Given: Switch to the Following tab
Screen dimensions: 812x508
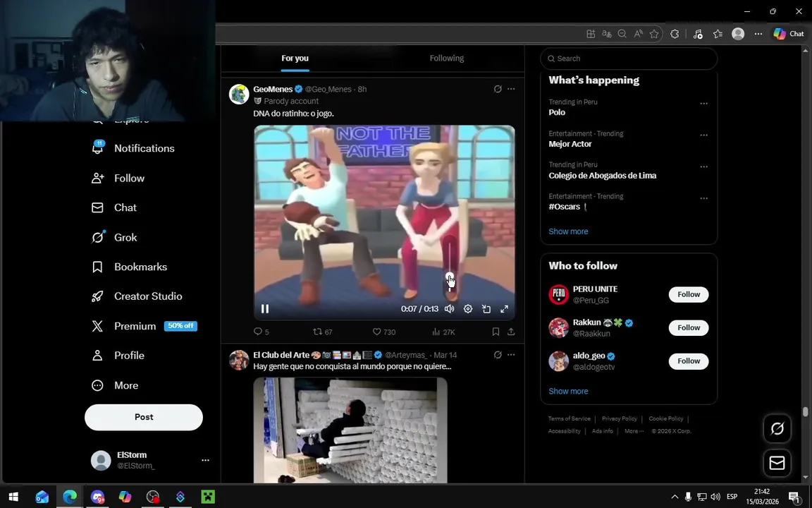Looking at the screenshot, I should (446, 59).
